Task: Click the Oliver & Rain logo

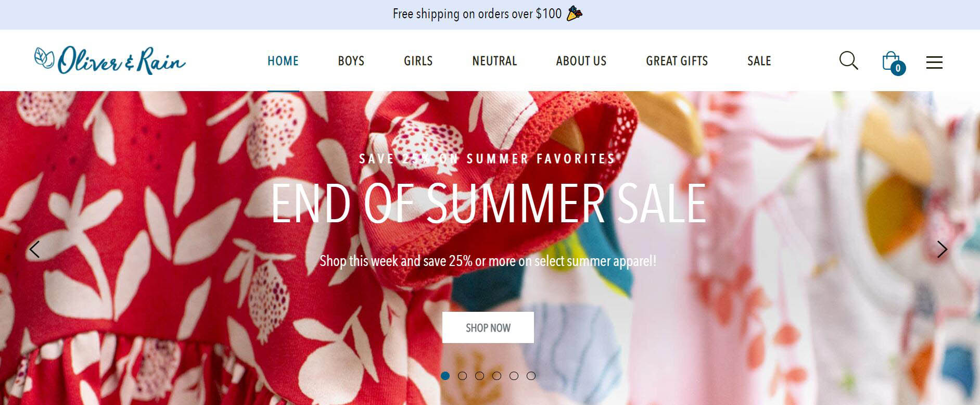Action: [x=110, y=60]
